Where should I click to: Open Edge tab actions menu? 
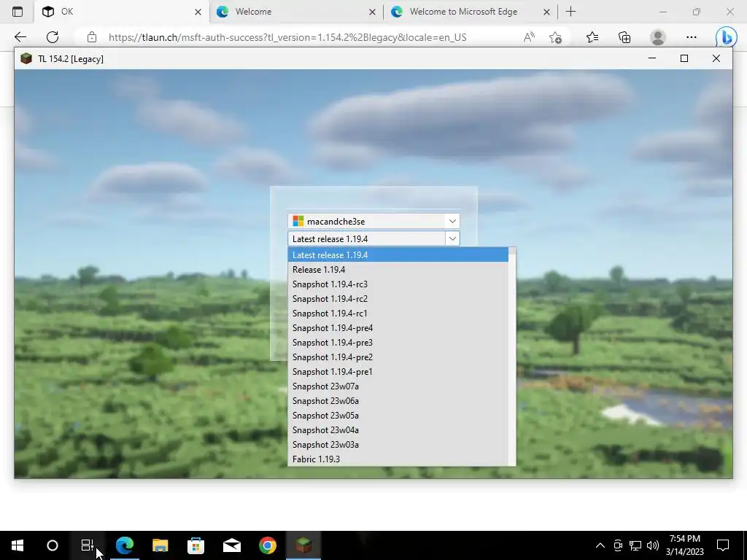(x=18, y=12)
